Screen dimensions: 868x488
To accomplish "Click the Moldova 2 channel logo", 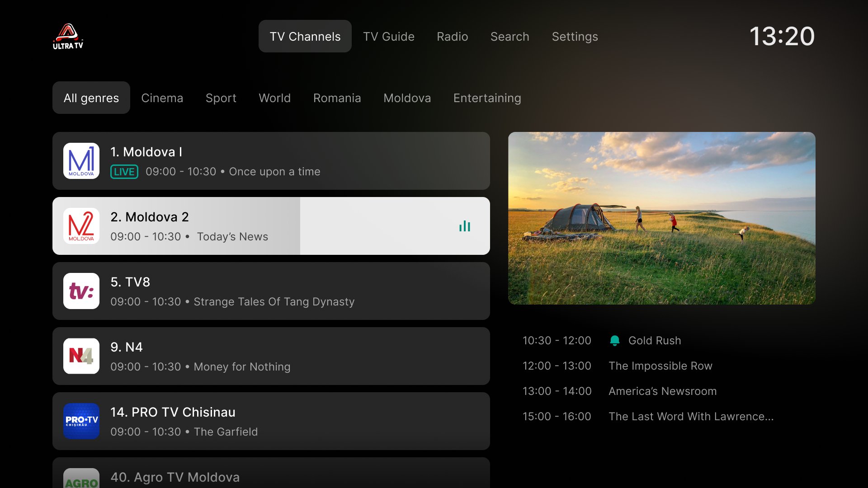I will click(x=81, y=226).
